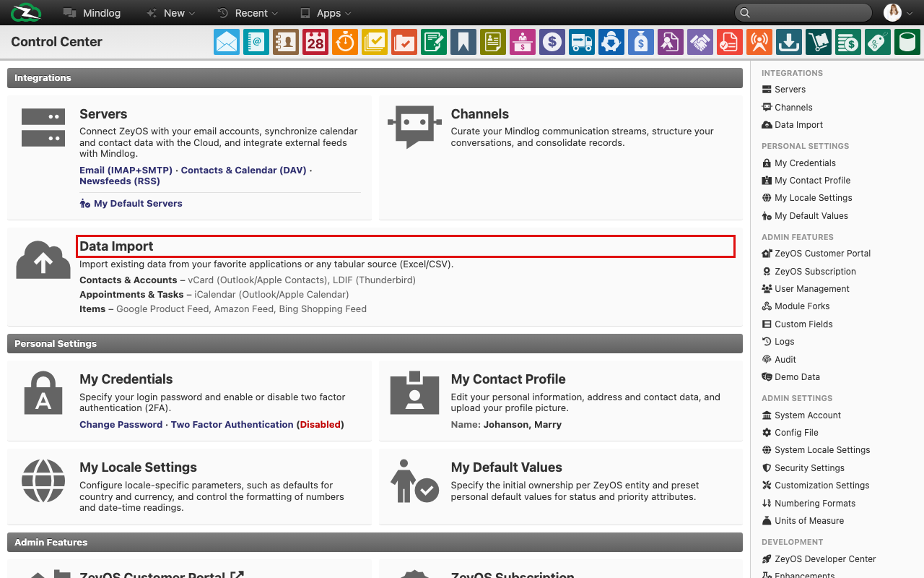Click the My Credentials padlock icon
The height and width of the screenshot is (578, 924).
[x=43, y=392]
